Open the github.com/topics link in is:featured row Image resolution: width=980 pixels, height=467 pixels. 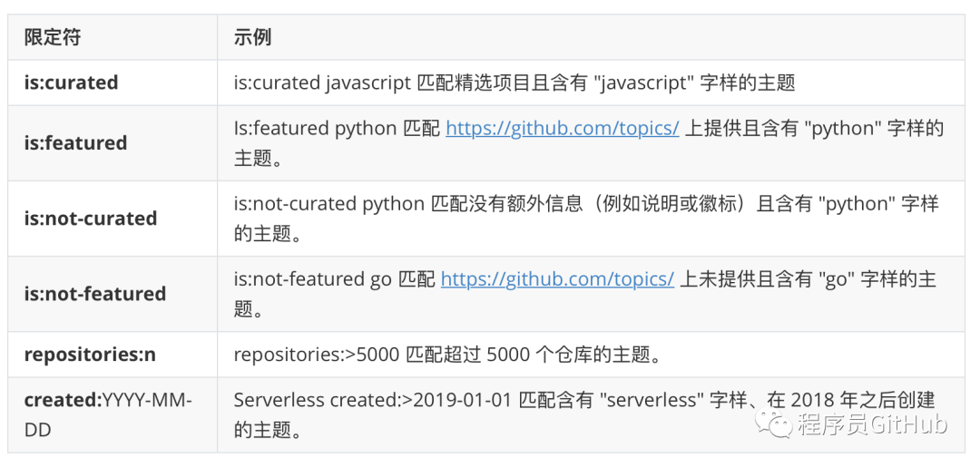point(562,128)
